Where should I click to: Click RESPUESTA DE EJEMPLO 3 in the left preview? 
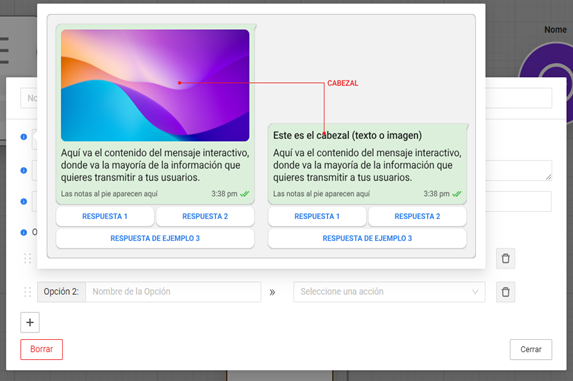(155, 238)
